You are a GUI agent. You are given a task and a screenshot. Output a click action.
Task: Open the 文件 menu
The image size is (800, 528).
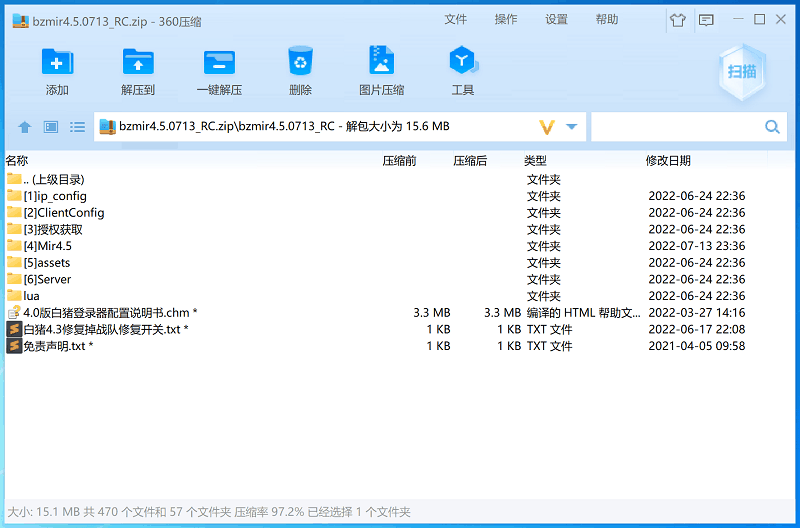[455, 19]
